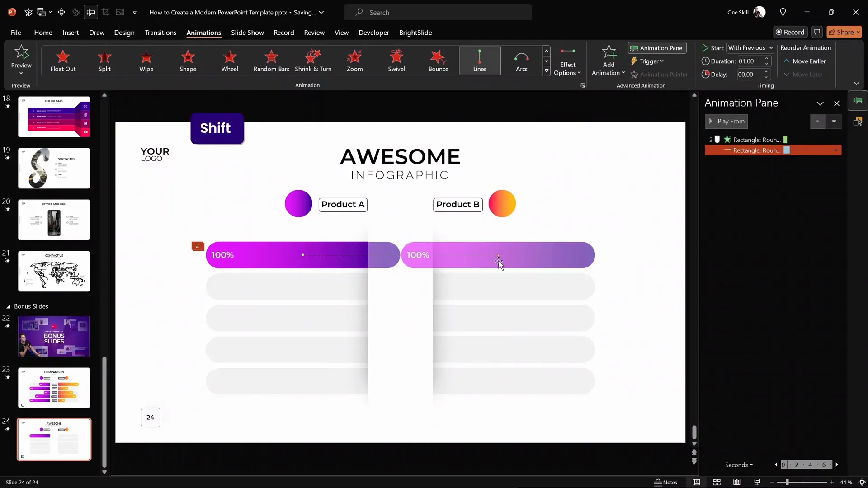Start Slide Show from status bar icon

(x=757, y=482)
